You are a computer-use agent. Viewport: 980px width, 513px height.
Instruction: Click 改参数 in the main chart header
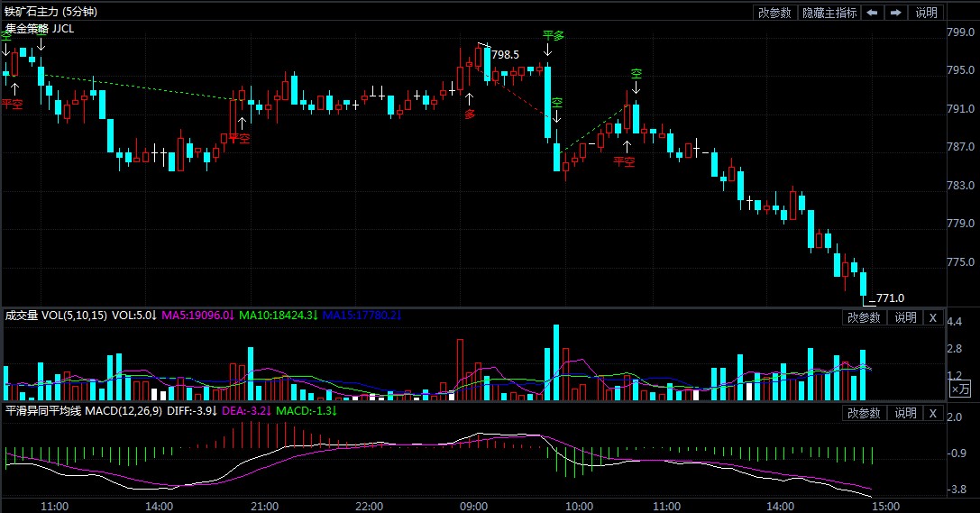pyautogui.click(x=775, y=13)
